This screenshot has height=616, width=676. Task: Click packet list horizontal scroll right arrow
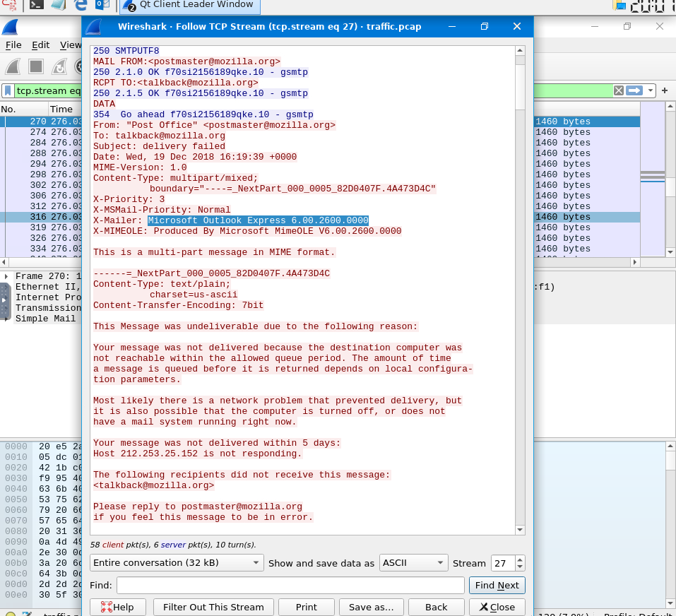(634, 261)
